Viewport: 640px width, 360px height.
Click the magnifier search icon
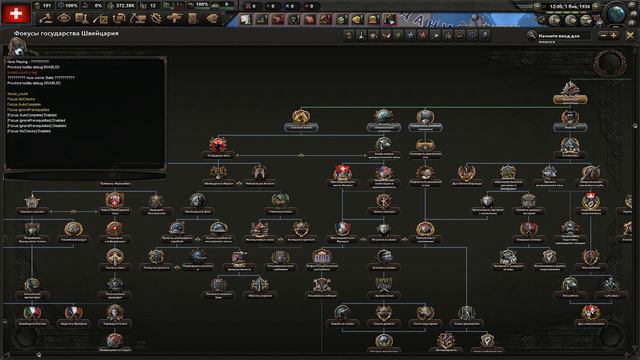tap(531, 36)
